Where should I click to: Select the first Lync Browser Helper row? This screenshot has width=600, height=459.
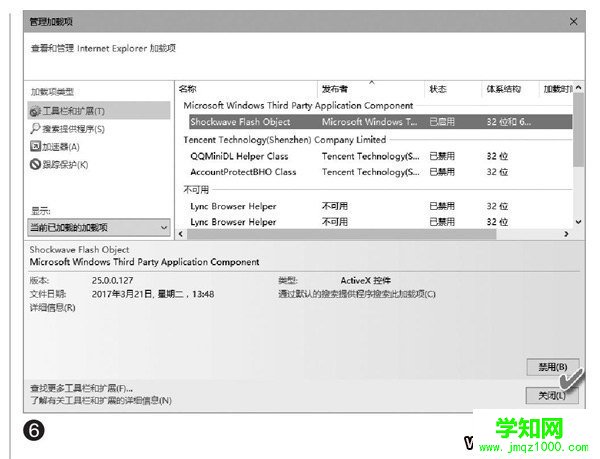click(380, 206)
